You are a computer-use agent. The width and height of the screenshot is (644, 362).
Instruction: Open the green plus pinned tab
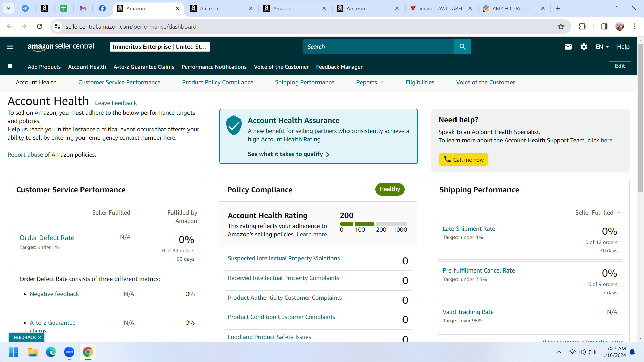pos(64,8)
